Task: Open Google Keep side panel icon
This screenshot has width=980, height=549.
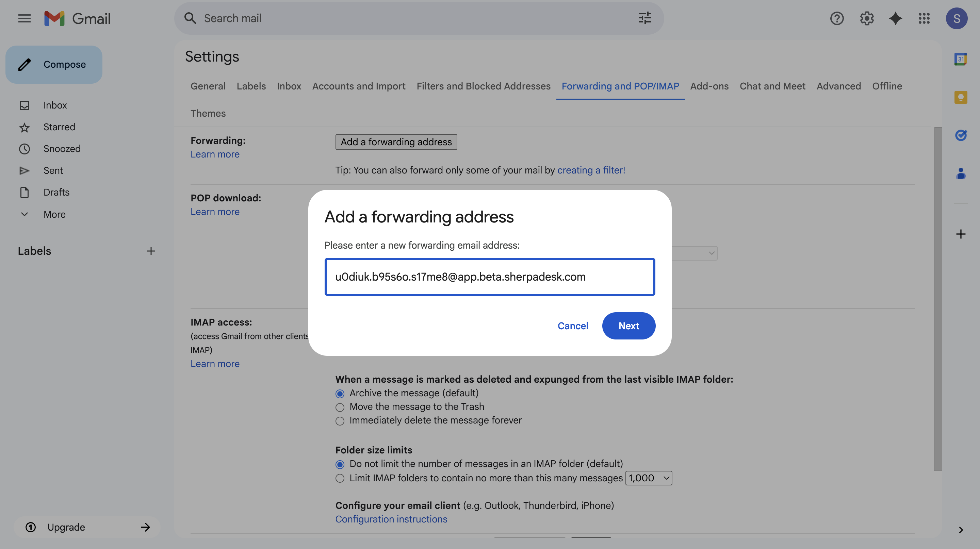Action: pyautogui.click(x=960, y=97)
